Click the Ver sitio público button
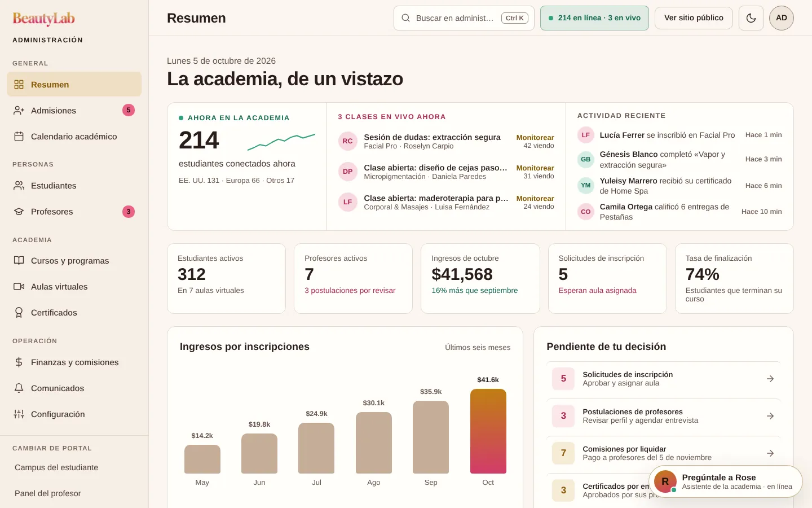 click(x=694, y=18)
